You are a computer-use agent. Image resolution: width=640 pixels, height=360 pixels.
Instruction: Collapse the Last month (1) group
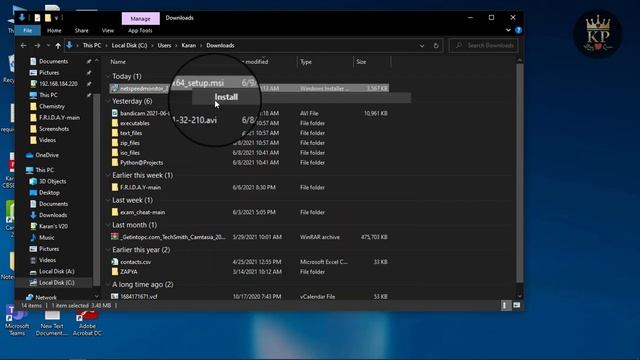click(x=108, y=225)
